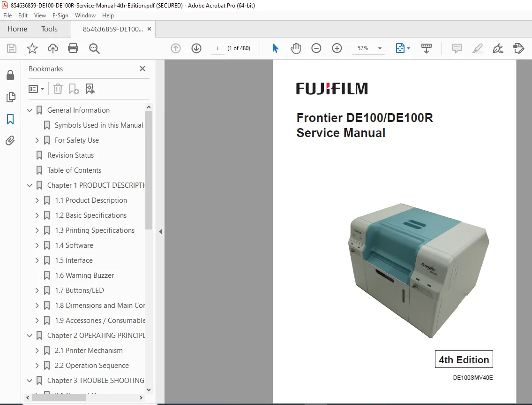Viewport: 532px width, 405px height.
Task: Open the Edit menu
Action: point(22,15)
